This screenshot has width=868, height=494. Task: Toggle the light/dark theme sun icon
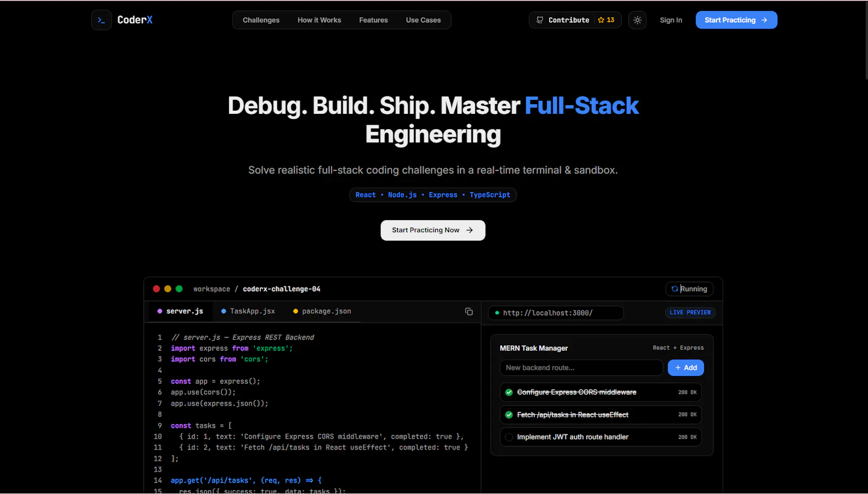tap(637, 20)
